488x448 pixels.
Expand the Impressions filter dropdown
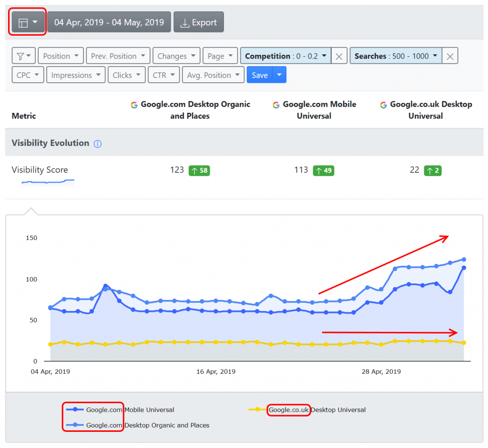click(x=76, y=75)
